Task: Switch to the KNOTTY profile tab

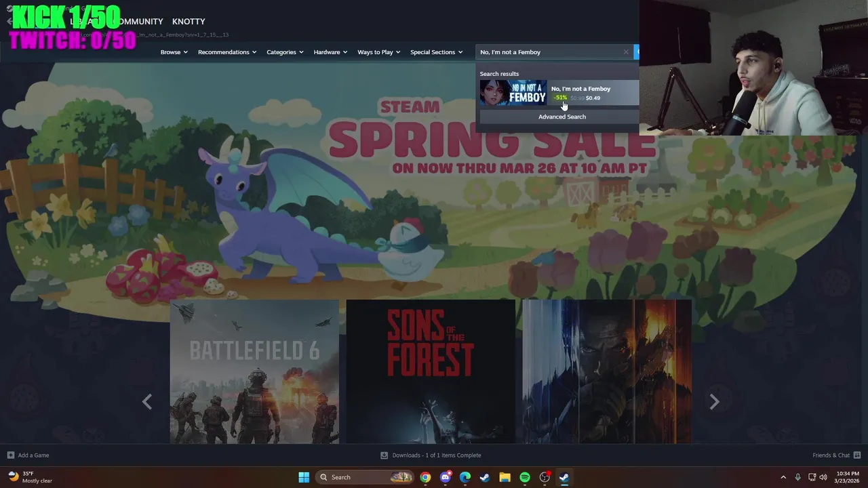Action: tap(189, 22)
